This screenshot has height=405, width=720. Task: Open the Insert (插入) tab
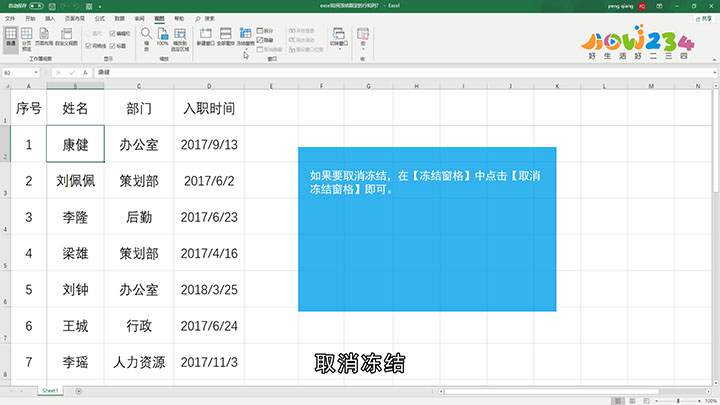(50, 18)
